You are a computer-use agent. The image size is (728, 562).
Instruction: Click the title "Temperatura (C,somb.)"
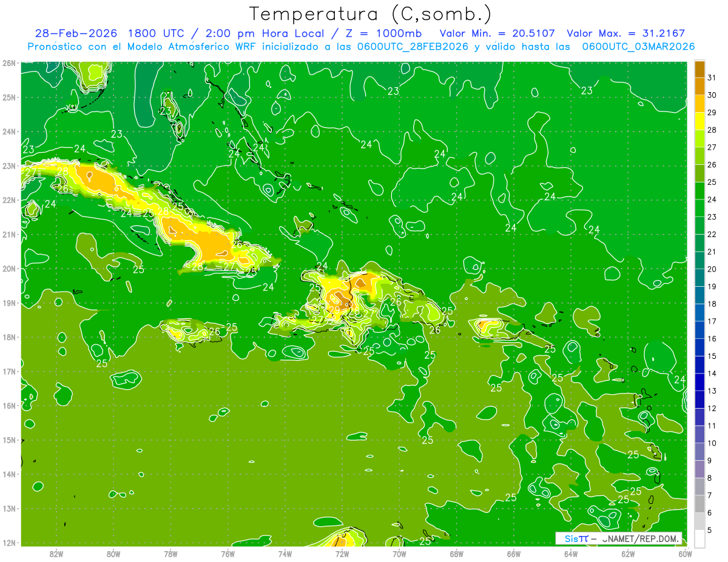(371, 15)
